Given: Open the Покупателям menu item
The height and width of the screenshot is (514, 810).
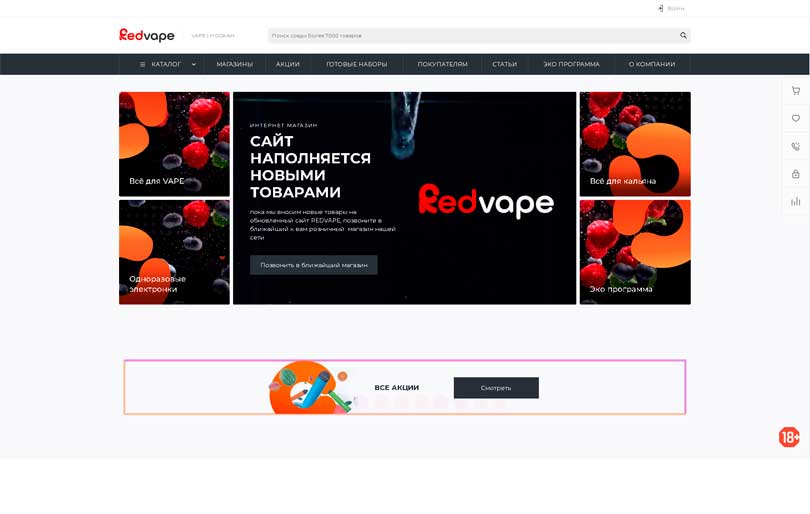Looking at the screenshot, I should coord(442,65).
